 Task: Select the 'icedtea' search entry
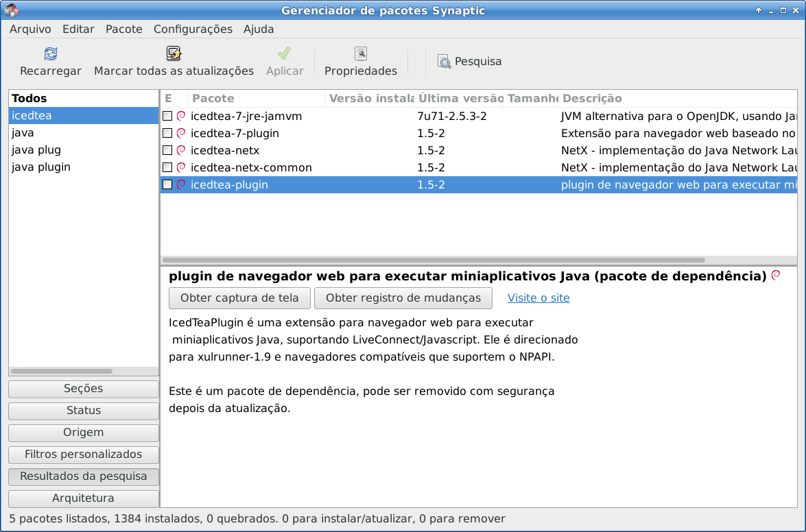click(x=83, y=116)
